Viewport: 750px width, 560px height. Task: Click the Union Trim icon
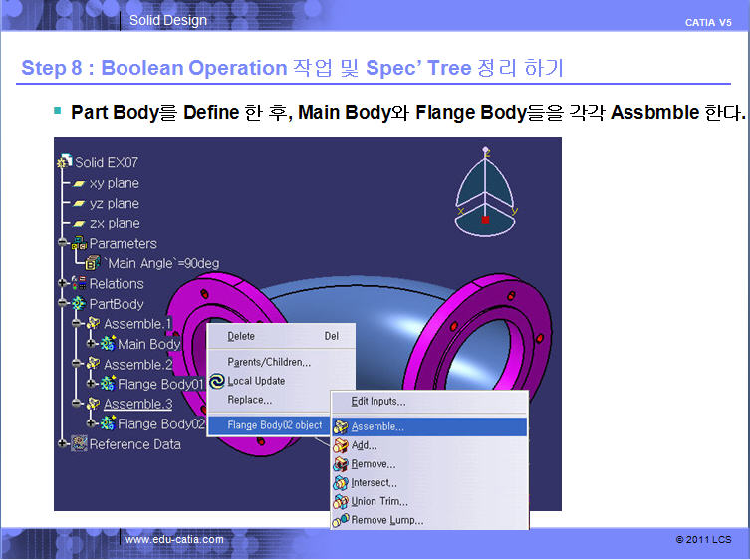tap(341, 501)
